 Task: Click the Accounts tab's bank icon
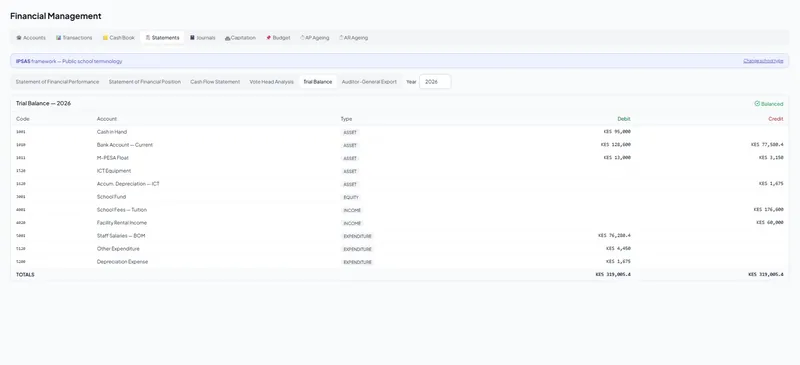(x=19, y=38)
